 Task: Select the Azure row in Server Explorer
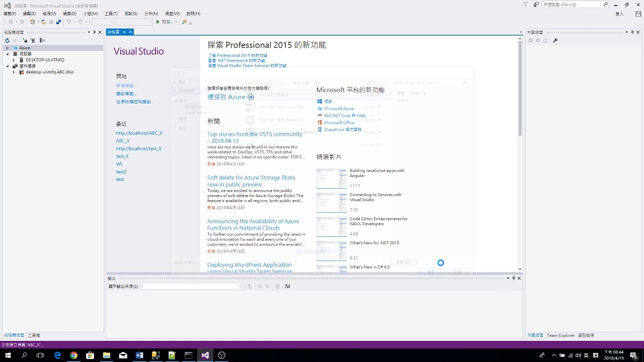52,48
